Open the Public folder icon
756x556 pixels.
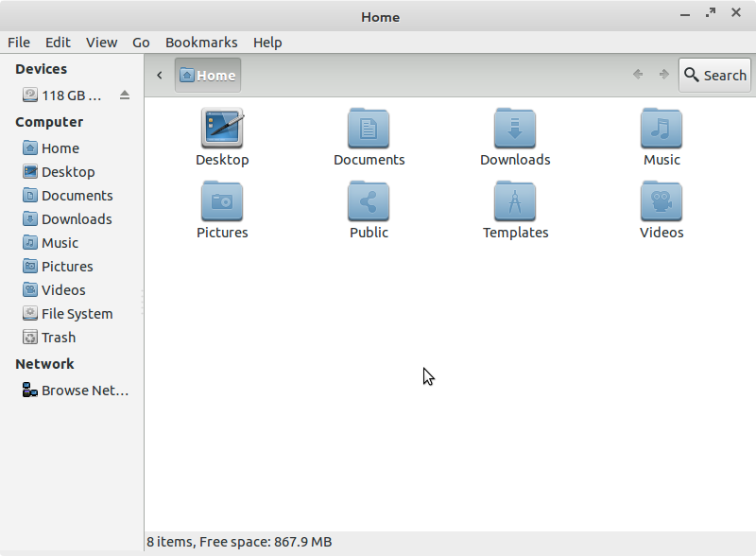[369, 201]
